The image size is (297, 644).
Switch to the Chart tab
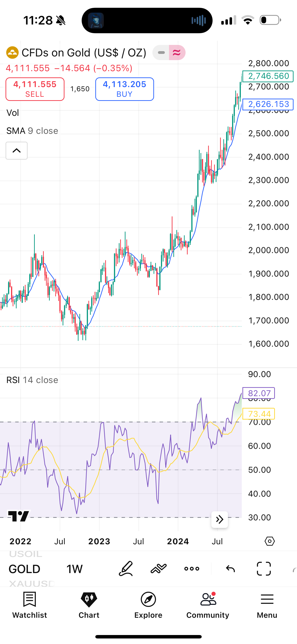pos(89,605)
